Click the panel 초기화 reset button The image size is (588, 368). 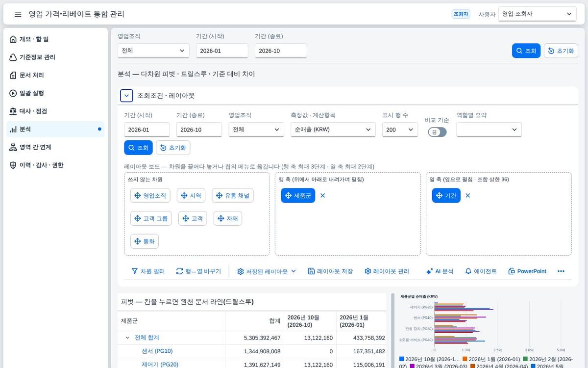tap(173, 148)
